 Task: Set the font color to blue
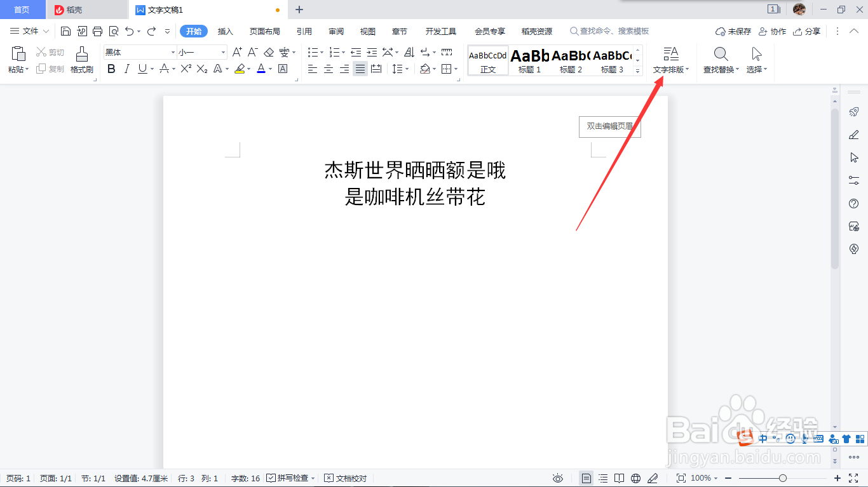pos(261,69)
